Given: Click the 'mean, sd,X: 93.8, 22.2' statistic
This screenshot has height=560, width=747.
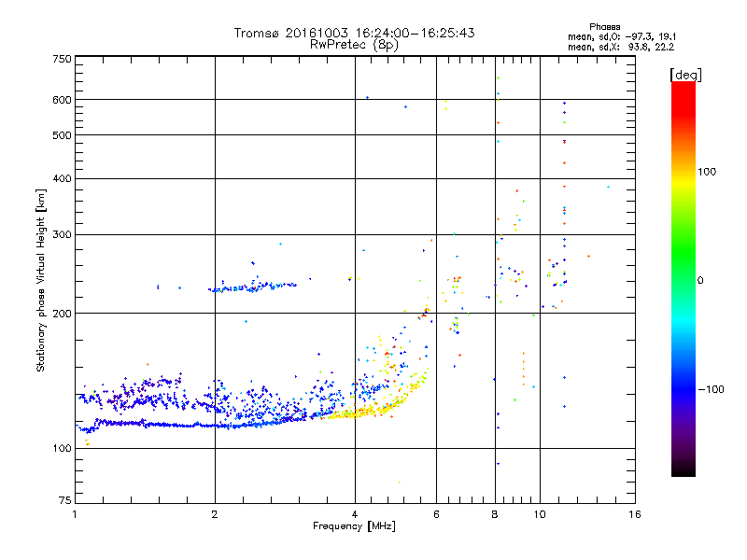Looking at the screenshot, I should [621, 48].
